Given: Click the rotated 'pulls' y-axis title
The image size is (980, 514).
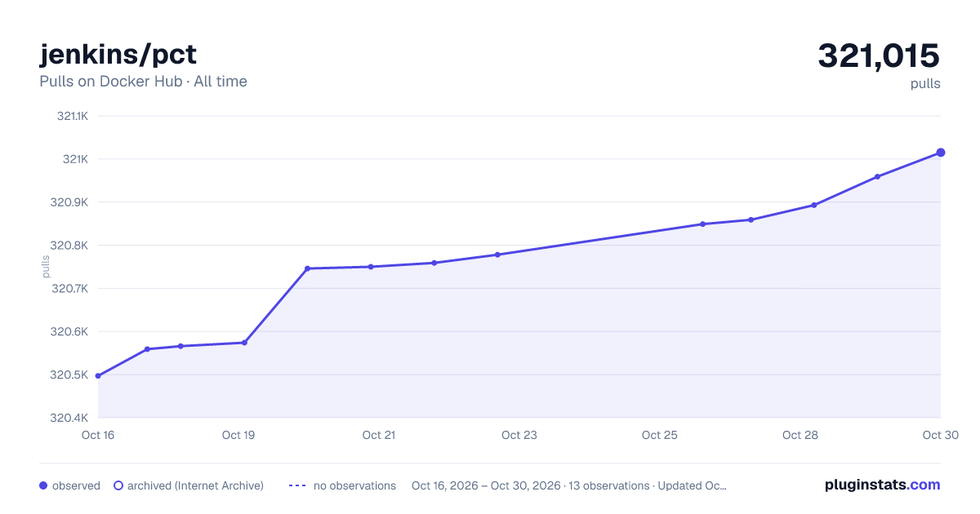Looking at the screenshot, I should pos(46,267).
